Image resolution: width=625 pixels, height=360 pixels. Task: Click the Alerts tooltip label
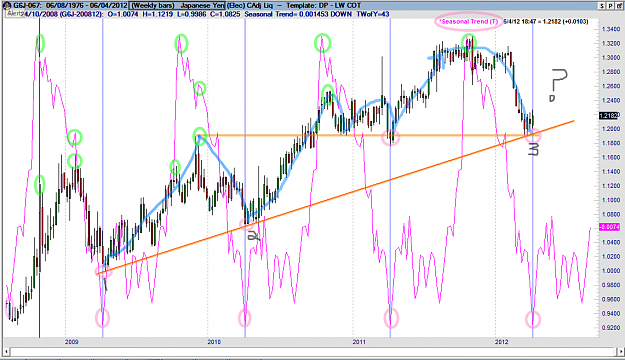(14, 14)
